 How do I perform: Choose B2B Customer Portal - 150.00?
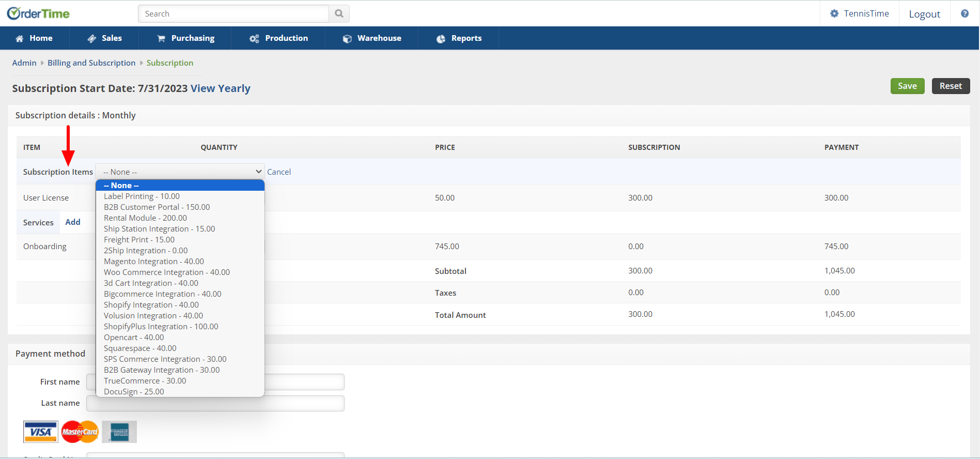[180, 207]
